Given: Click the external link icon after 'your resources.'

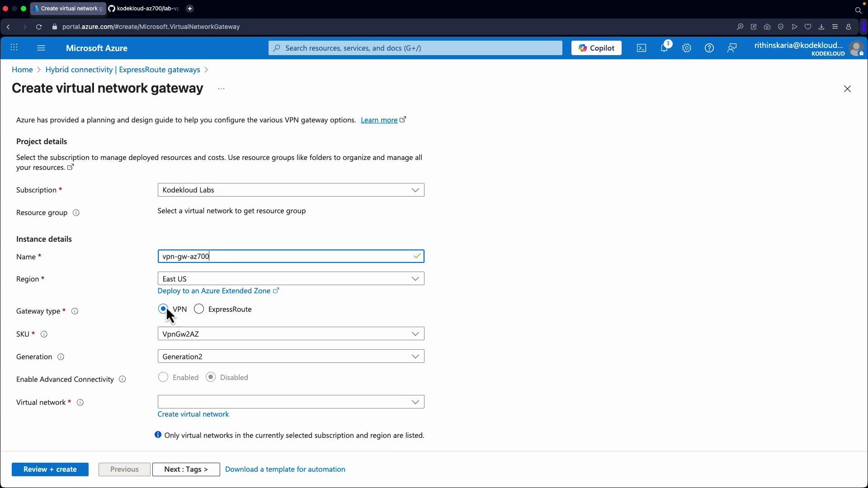Looking at the screenshot, I should point(71,167).
